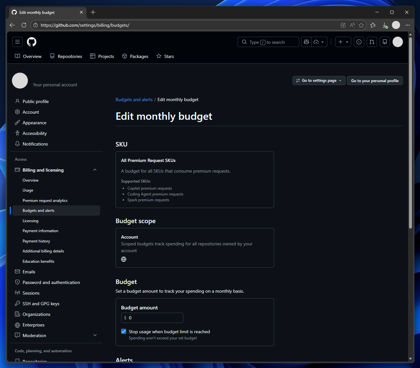Open Licensing page

pos(30,221)
